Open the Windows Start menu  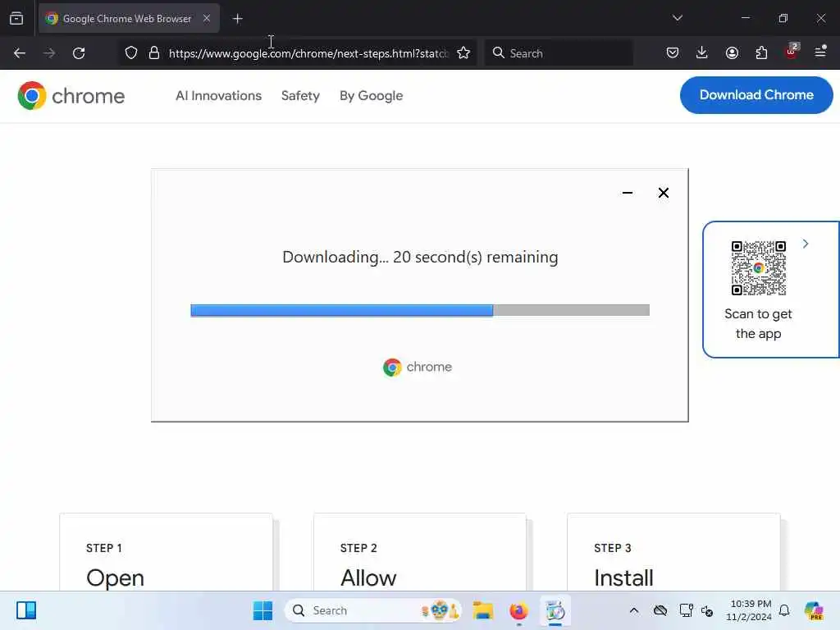pyautogui.click(x=262, y=610)
